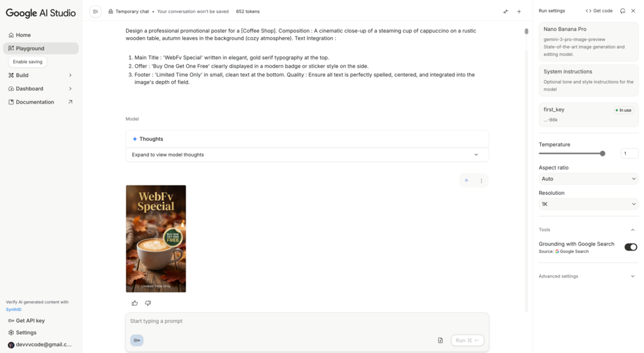
Task: Click the compare mode sparkle icon
Action: 506,11
